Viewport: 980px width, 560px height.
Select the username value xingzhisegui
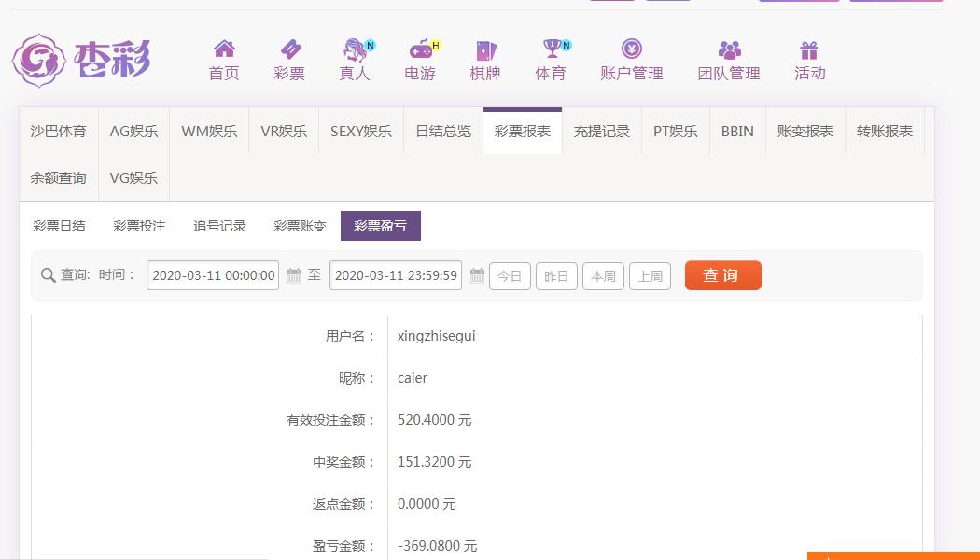(x=436, y=336)
